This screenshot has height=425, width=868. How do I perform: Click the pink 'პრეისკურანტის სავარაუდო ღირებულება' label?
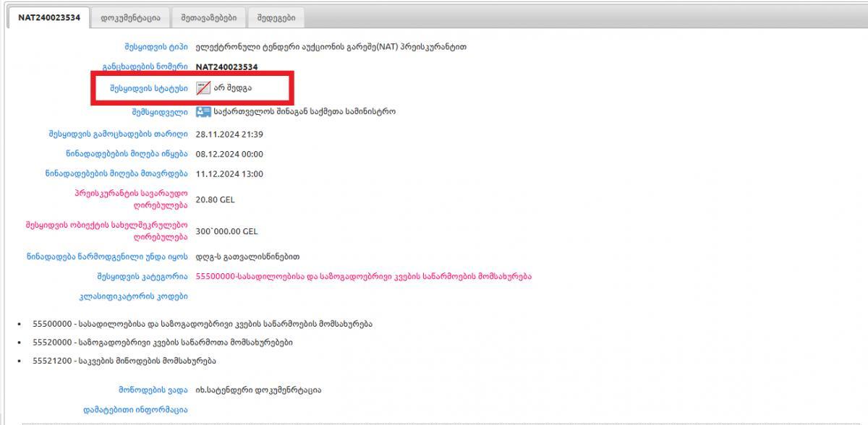coord(131,199)
